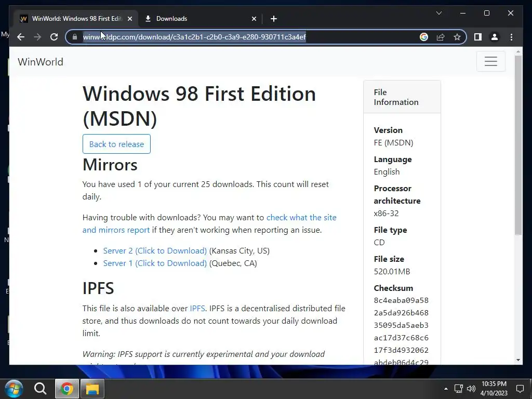This screenshot has height=399, width=532.
Task: Close the Downloads tab
Action: pyautogui.click(x=254, y=19)
